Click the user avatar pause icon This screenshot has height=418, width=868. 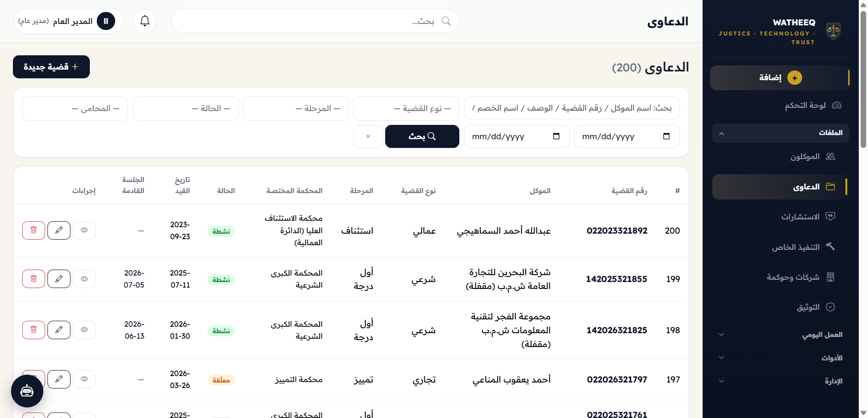[106, 21]
